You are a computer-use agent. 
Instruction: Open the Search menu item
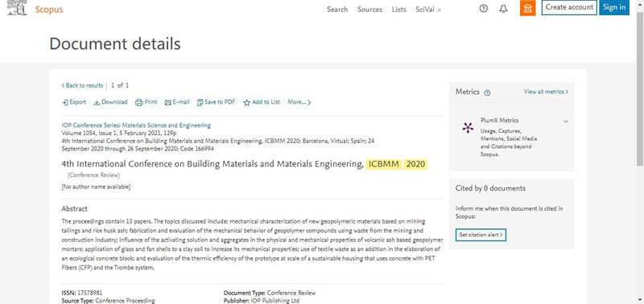click(337, 9)
